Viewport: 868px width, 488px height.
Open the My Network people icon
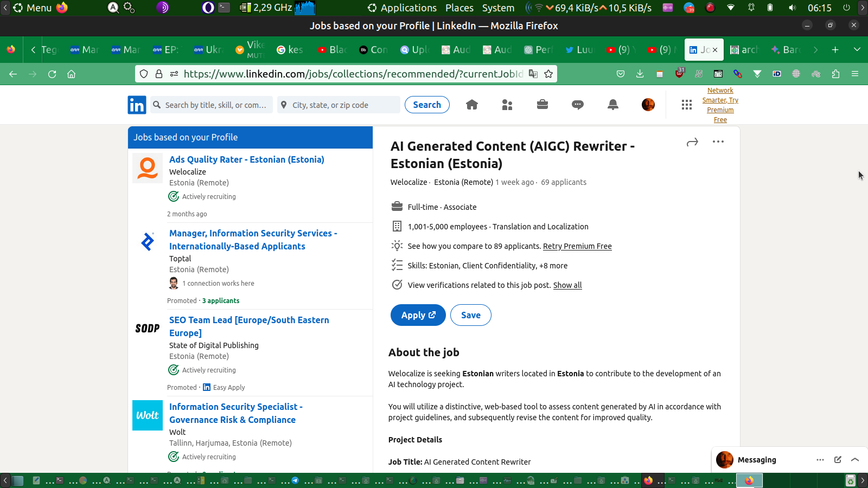(507, 105)
